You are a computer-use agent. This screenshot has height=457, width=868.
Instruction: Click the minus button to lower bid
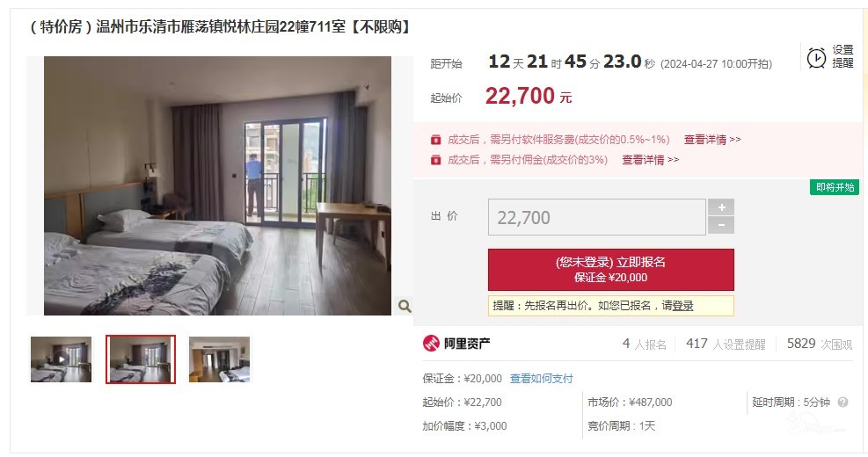tap(721, 225)
